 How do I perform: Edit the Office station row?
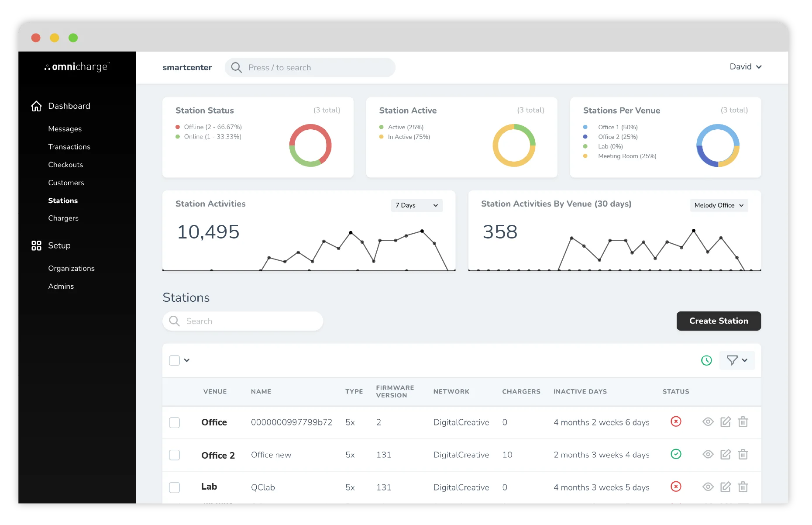click(x=725, y=422)
